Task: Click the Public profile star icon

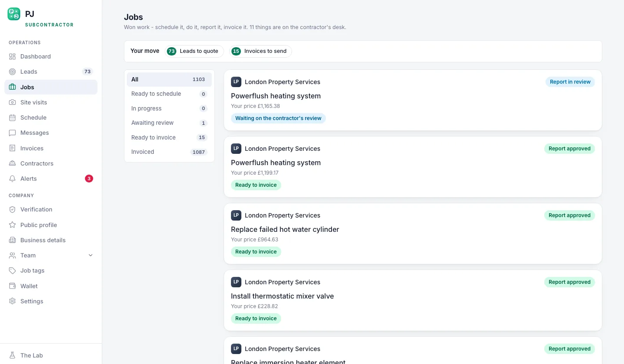Action: click(12, 225)
